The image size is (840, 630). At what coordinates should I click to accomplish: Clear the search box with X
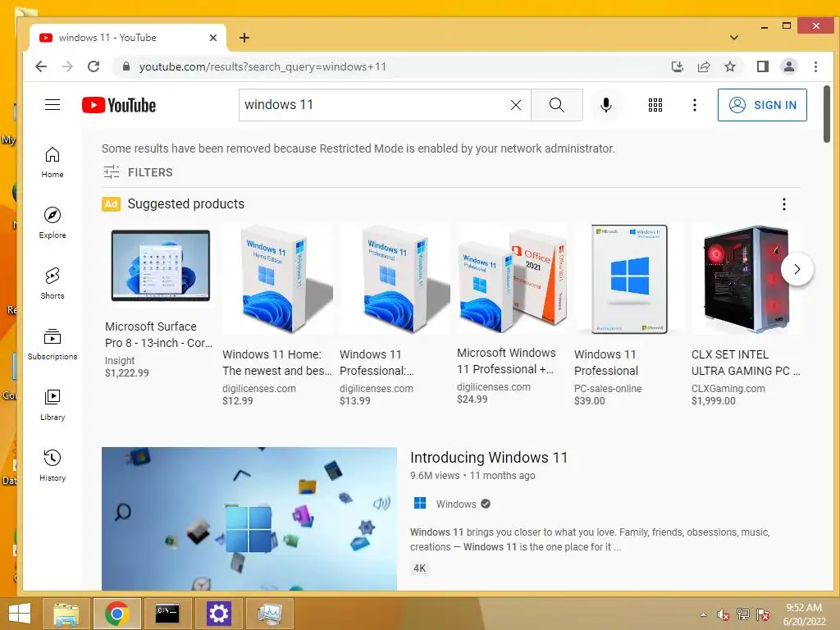pos(515,105)
